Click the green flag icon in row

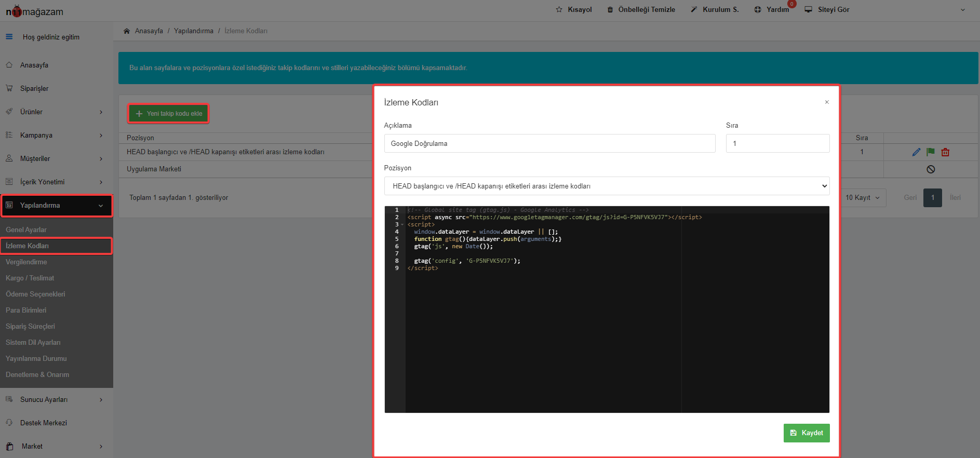pyautogui.click(x=931, y=152)
